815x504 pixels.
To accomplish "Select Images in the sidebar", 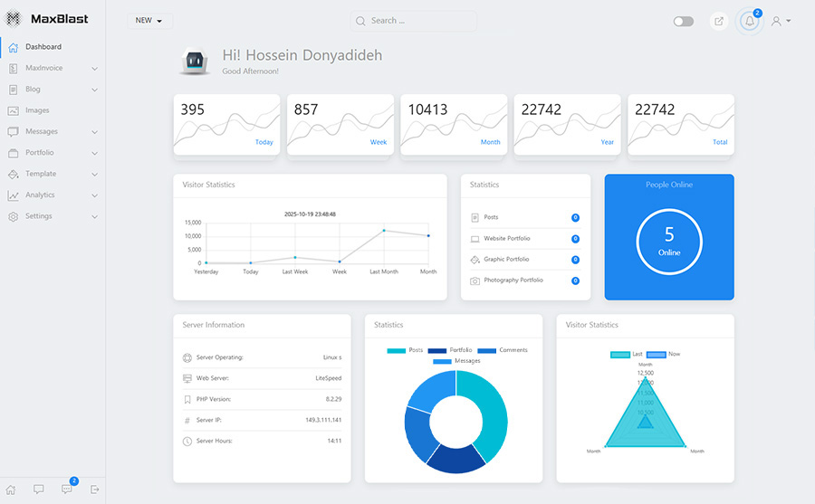I will click(37, 110).
